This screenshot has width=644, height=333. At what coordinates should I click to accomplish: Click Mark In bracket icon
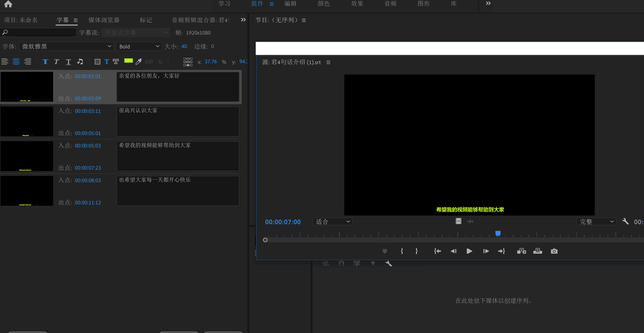(402, 251)
